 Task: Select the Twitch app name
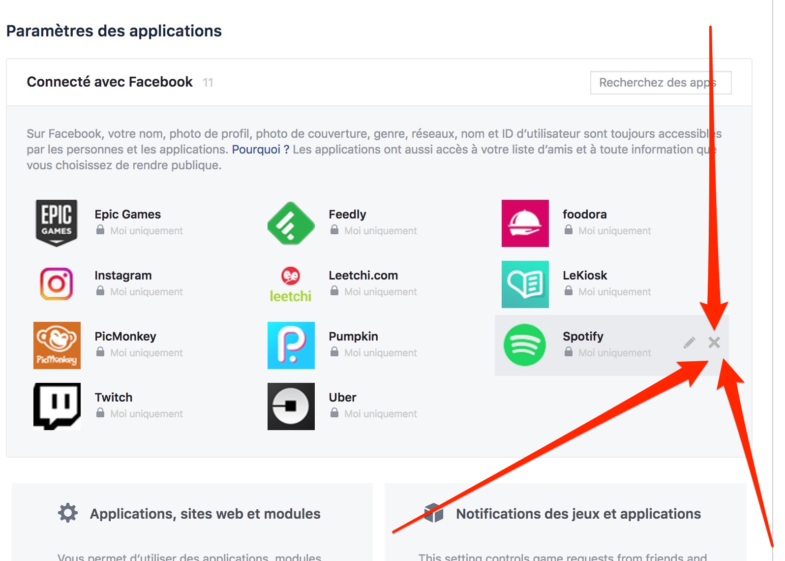pyautogui.click(x=114, y=397)
